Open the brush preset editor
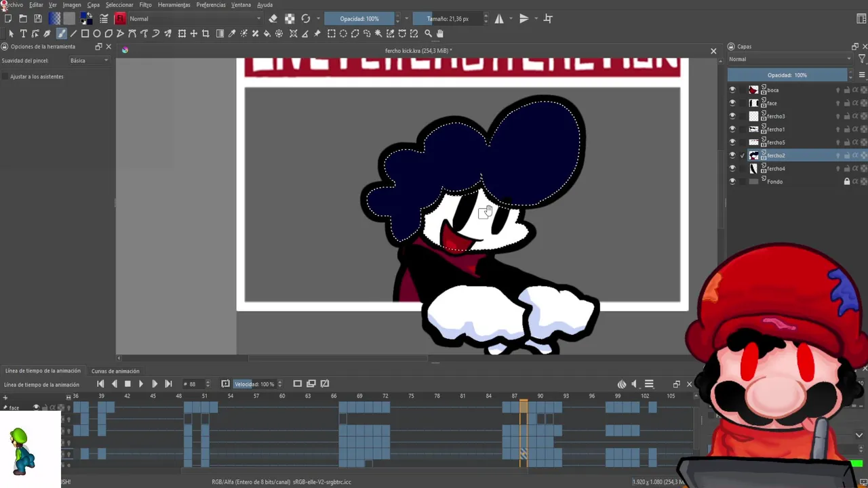The height and width of the screenshot is (488, 868). coord(104,18)
